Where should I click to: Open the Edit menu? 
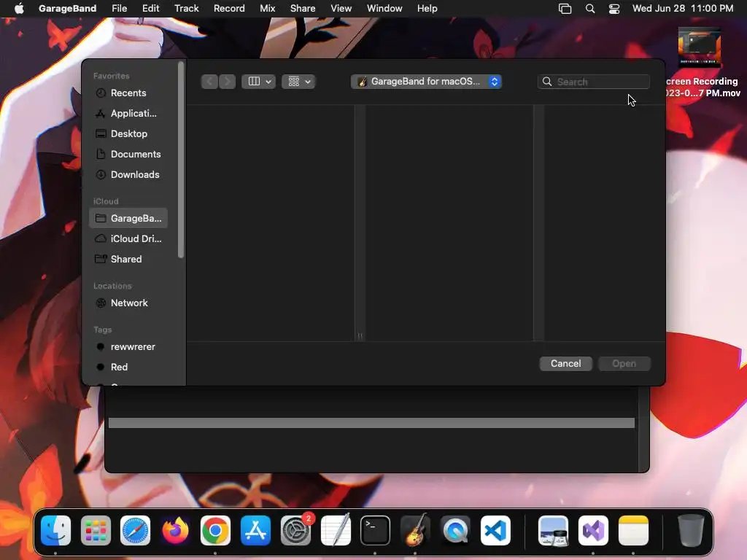(150, 9)
